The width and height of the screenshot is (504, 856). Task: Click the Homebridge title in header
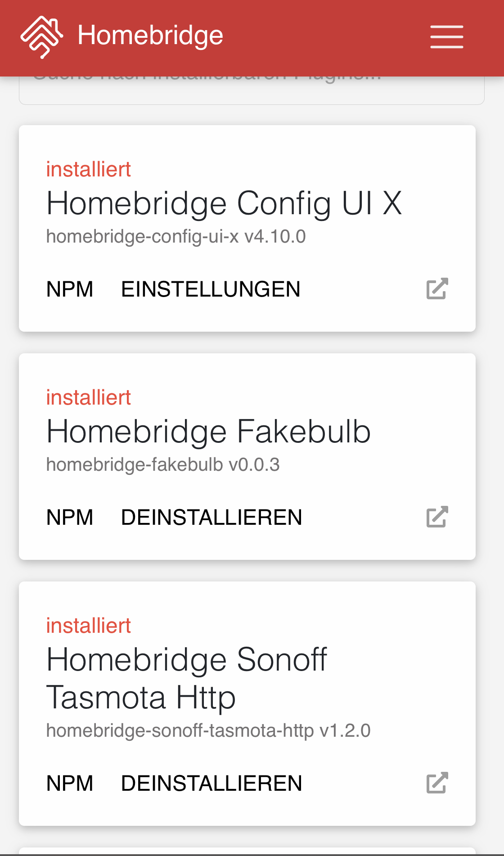tap(150, 36)
